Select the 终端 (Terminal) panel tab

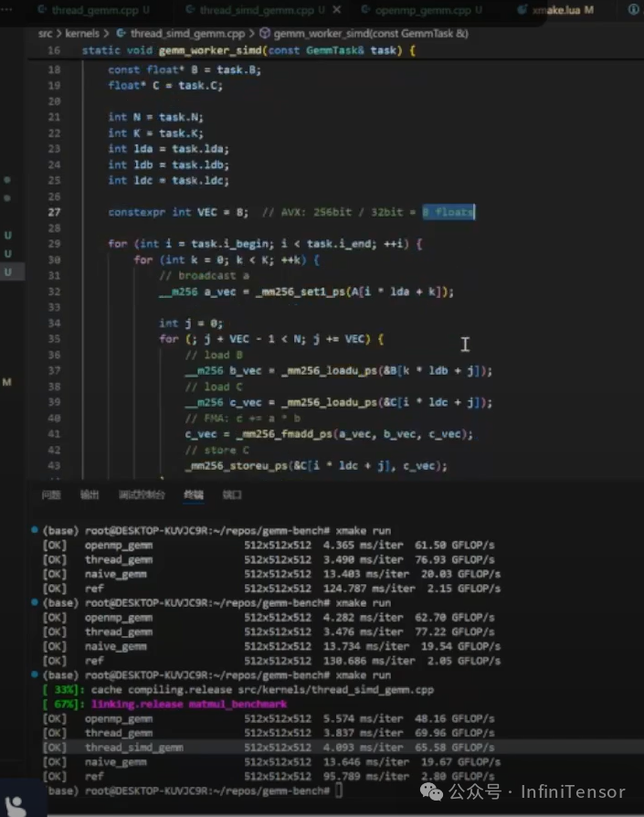[x=193, y=494]
